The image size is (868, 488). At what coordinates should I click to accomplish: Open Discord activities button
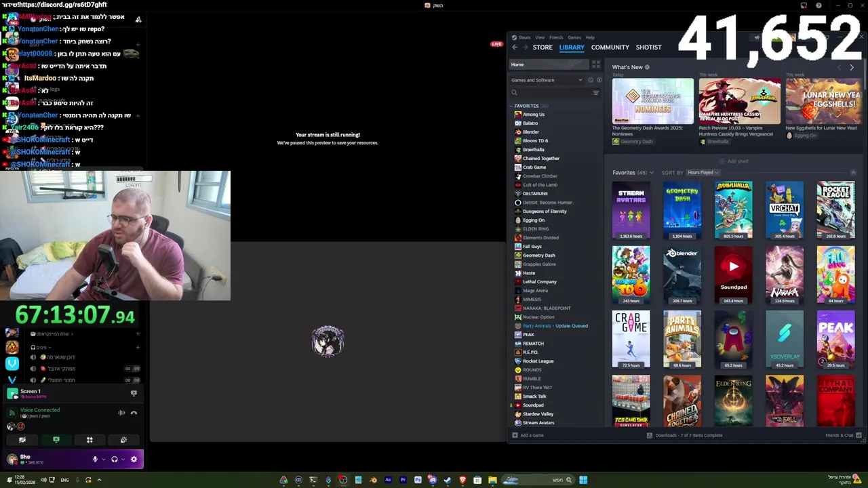pyautogui.click(x=90, y=440)
